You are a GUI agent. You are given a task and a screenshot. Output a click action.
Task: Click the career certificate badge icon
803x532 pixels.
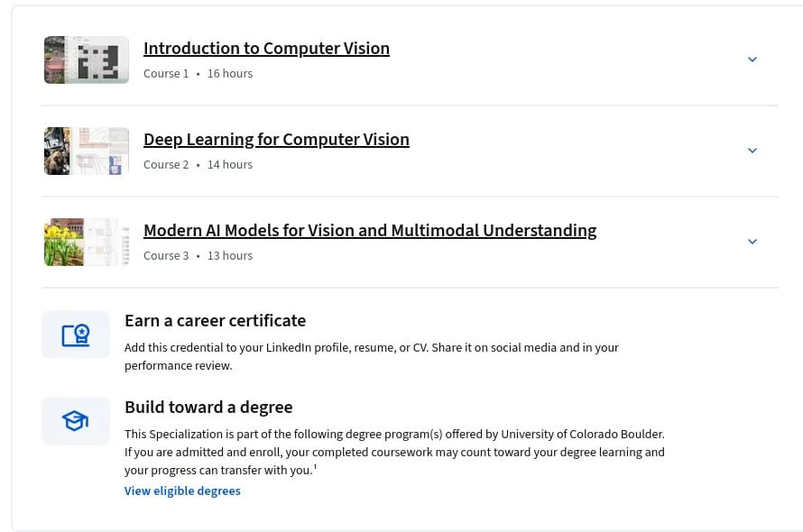coord(76,335)
